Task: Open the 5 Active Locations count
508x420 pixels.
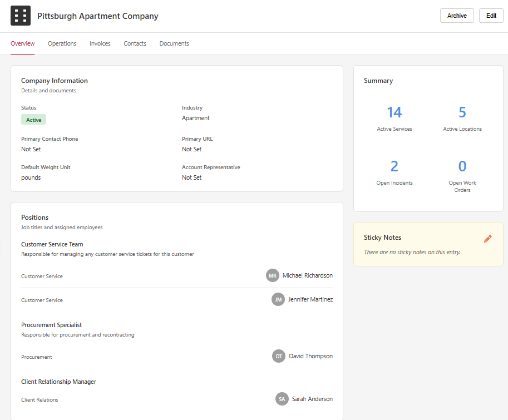Action: pyautogui.click(x=462, y=112)
